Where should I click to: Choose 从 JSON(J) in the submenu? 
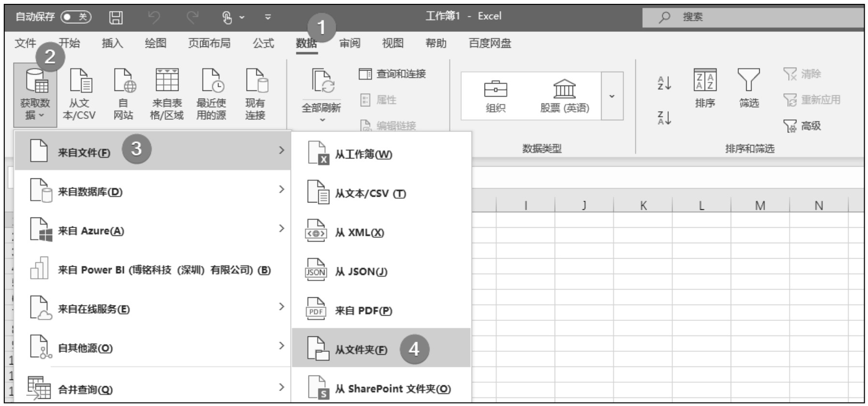pyautogui.click(x=382, y=271)
